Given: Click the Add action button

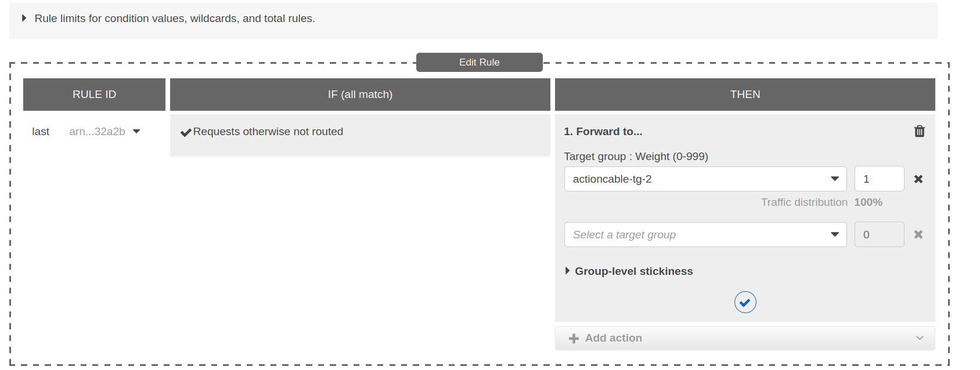Looking at the screenshot, I should [613, 338].
